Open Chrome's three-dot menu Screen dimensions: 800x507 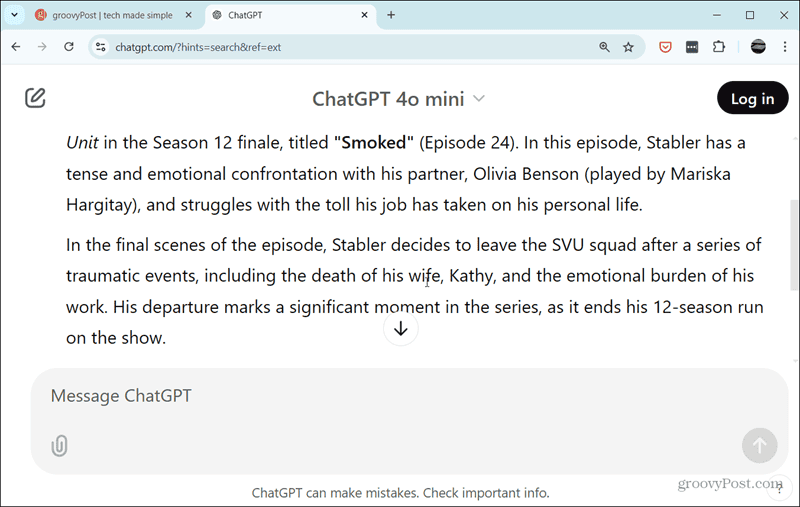click(x=785, y=47)
